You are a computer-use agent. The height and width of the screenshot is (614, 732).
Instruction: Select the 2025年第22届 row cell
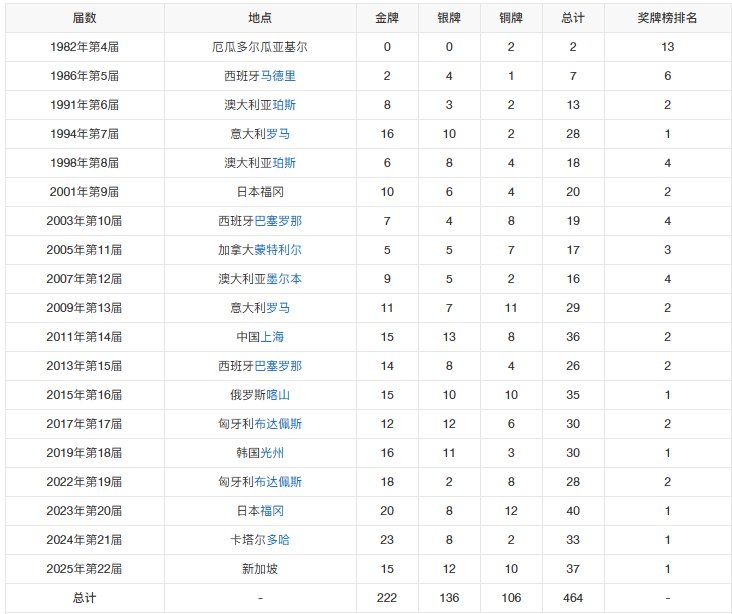(x=84, y=569)
